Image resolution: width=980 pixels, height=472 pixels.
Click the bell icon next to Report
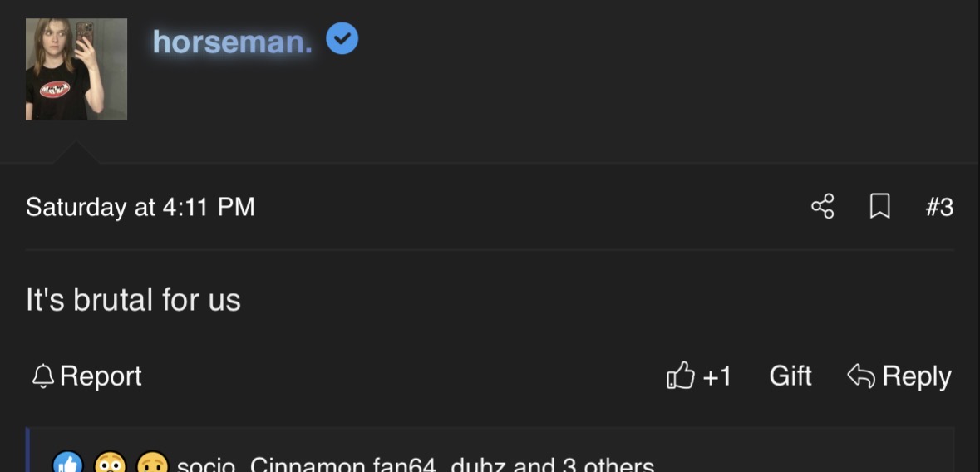[x=43, y=376]
